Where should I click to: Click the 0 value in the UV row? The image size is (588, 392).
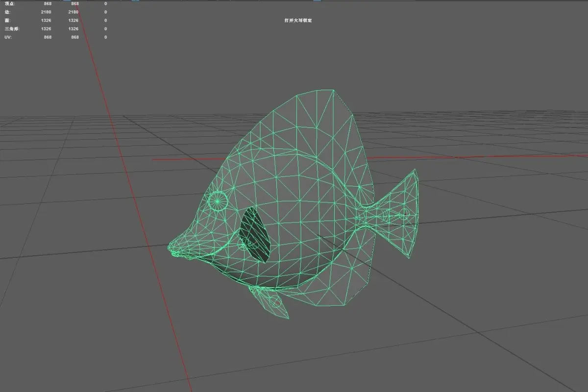tap(105, 37)
